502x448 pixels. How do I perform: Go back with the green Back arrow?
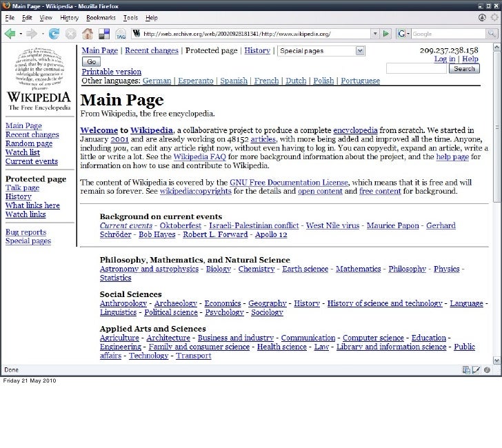click(x=10, y=34)
